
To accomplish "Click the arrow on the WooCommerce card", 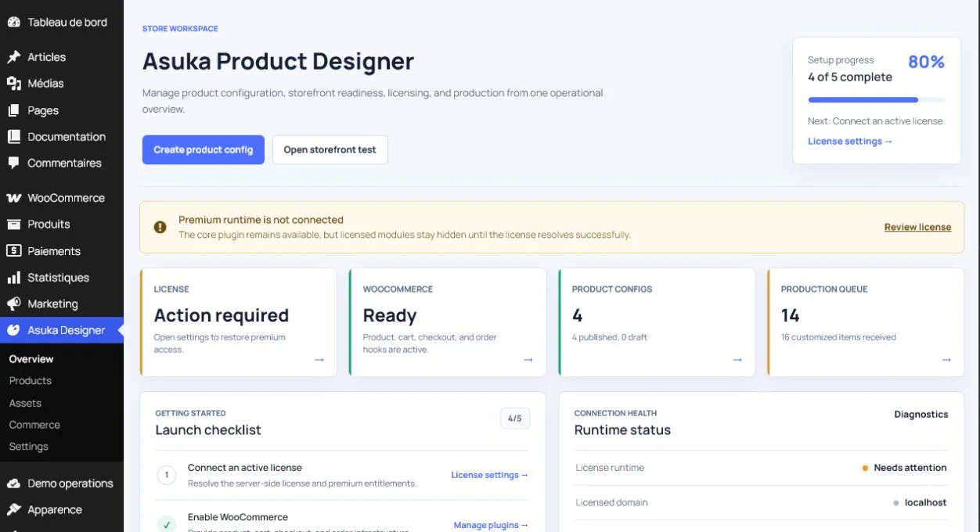I will [528, 360].
